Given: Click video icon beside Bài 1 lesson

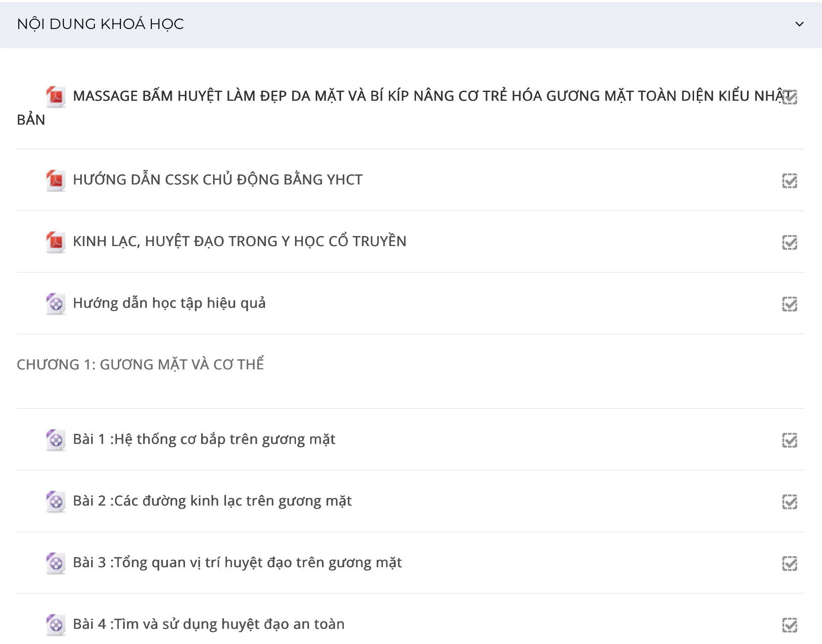Looking at the screenshot, I should [x=56, y=440].
